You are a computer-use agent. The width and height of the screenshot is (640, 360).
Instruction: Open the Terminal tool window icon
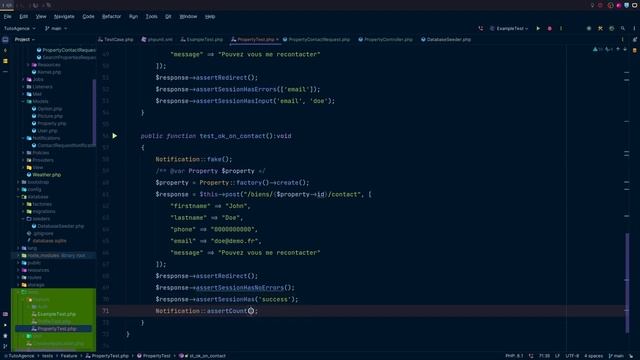[x=5, y=314]
